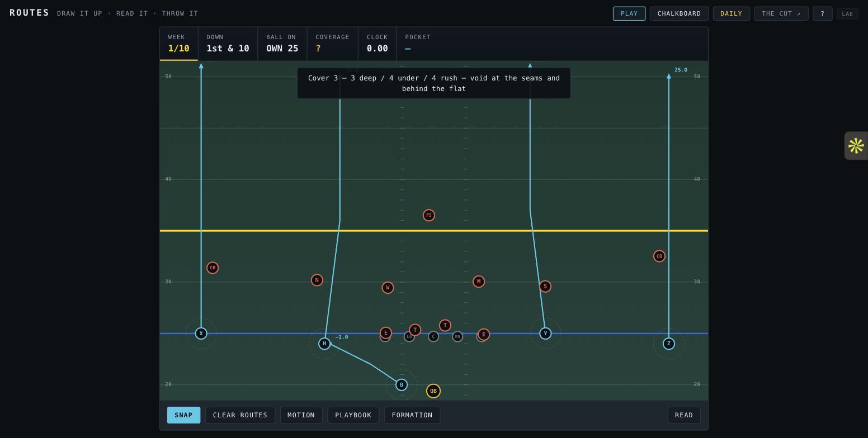Open the DAILY challenge tab
Image resolution: width=868 pixels, height=438 pixels.
pyautogui.click(x=731, y=13)
